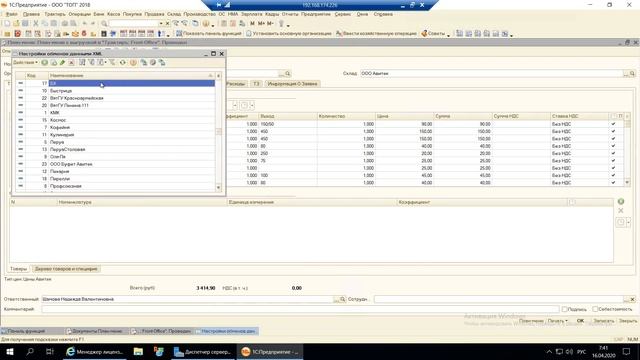The width and height of the screenshot is (640, 360).
Task: Click Ввести хозяйственную операцию button
Action: pos(376,34)
